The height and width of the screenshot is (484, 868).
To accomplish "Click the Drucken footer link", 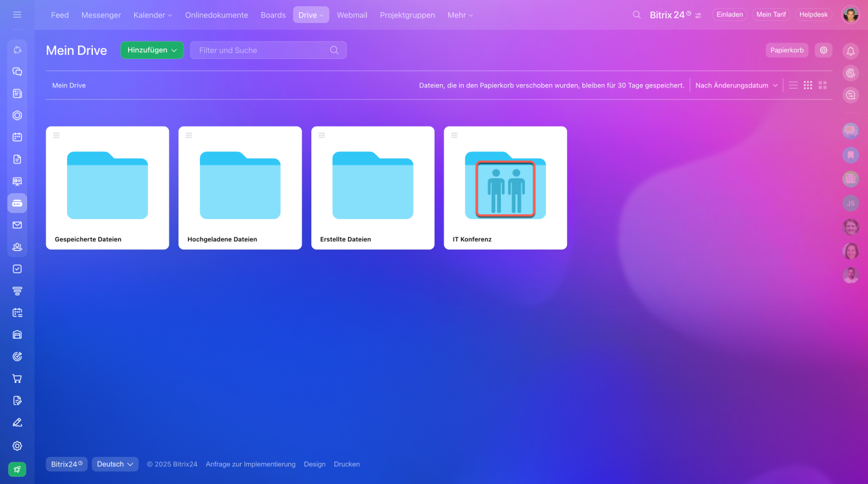I will pyautogui.click(x=347, y=464).
